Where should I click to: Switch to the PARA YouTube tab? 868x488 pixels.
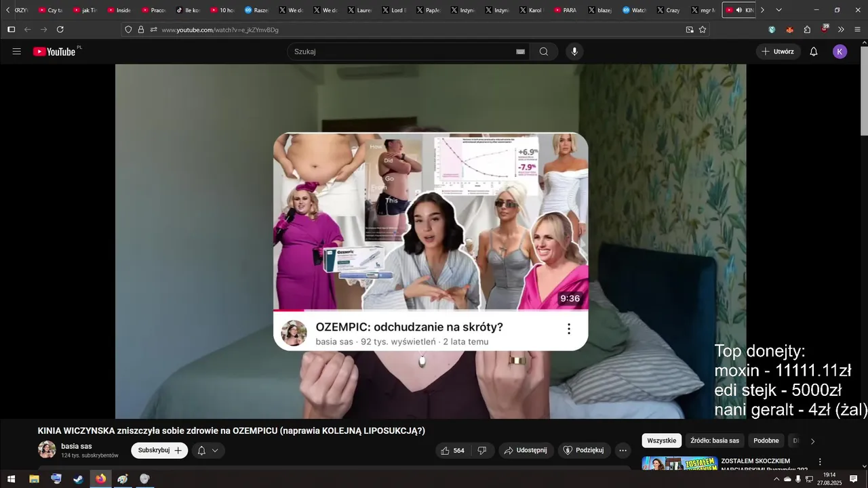pyautogui.click(x=566, y=10)
